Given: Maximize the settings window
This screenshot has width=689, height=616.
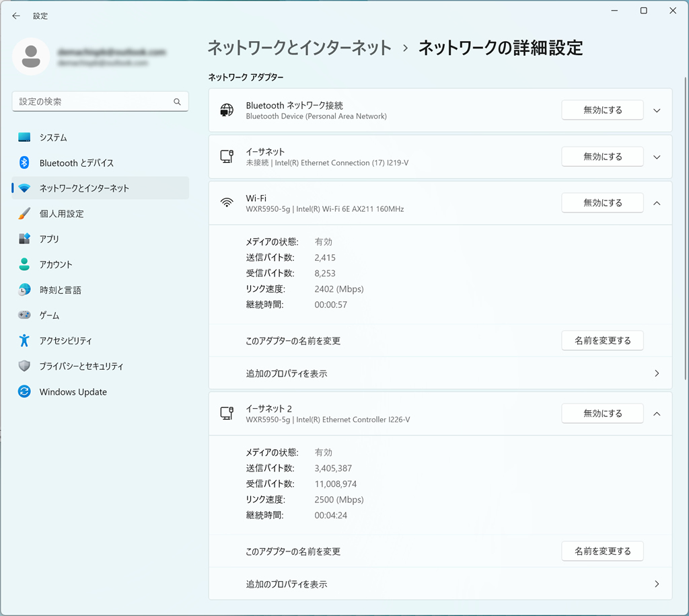Looking at the screenshot, I should [643, 11].
